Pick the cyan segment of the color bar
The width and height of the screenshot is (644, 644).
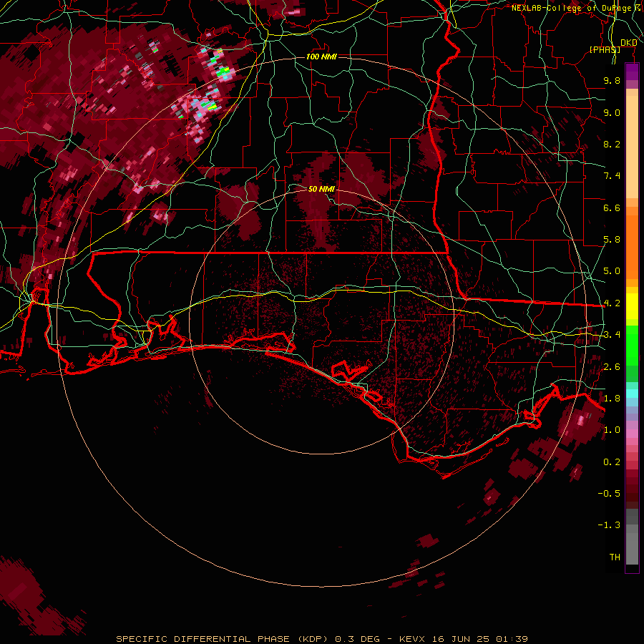tap(632, 394)
